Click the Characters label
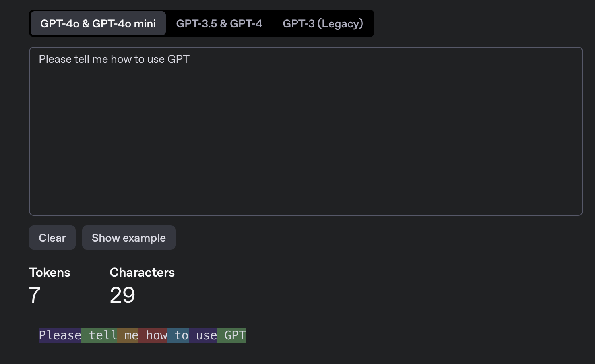The image size is (595, 364). coord(142,273)
